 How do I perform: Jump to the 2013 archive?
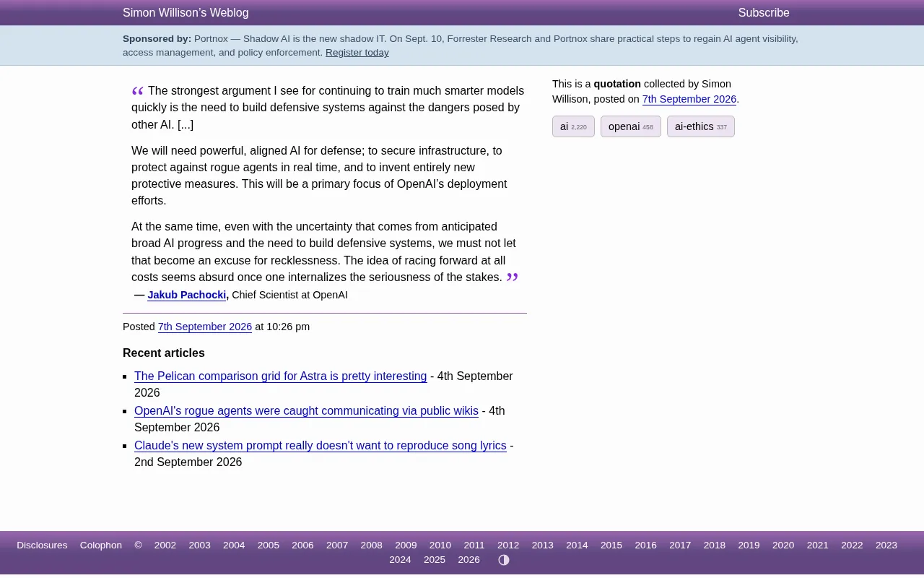[x=543, y=545]
